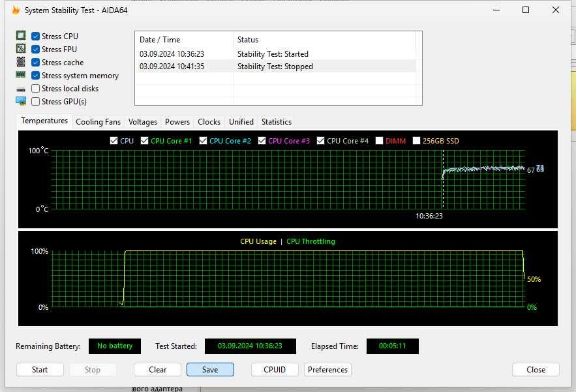Select the Stability Test: Started log row
The height and width of the screenshot is (392, 576).
[275, 54]
